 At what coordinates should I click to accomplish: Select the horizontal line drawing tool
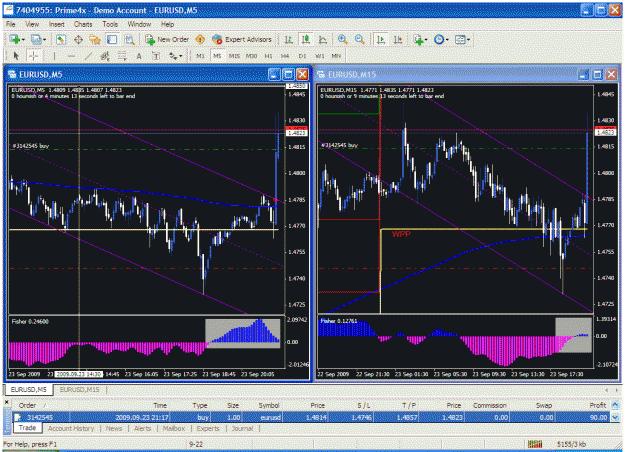71,56
